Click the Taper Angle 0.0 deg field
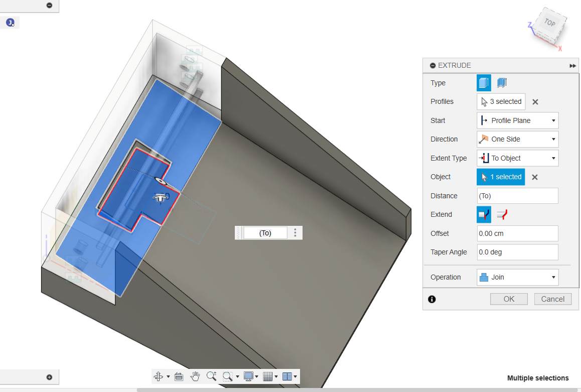Screen dimensions: 581x392 point(517,252)
